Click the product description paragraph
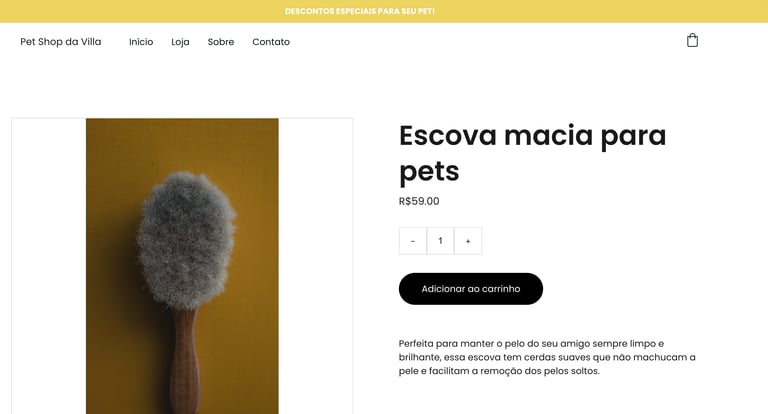This screenshot has height=414, width=768. pyautogui.click(x=547, y=357)
